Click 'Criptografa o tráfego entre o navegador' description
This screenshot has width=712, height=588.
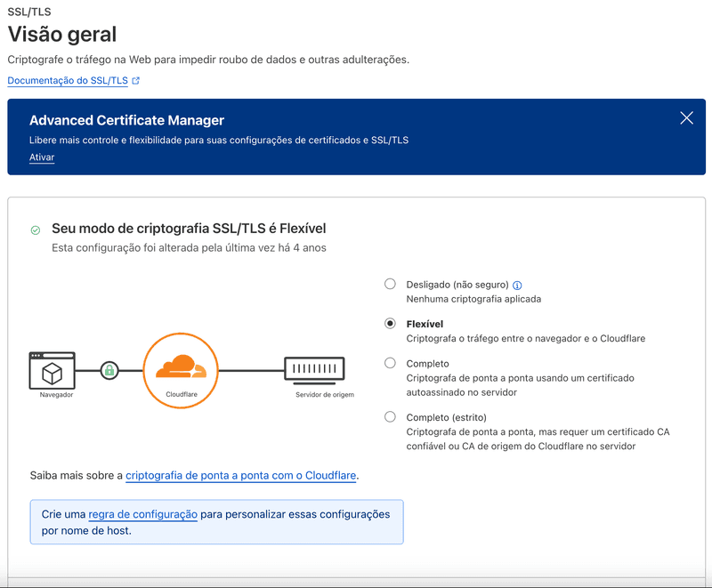click(526, 338)
